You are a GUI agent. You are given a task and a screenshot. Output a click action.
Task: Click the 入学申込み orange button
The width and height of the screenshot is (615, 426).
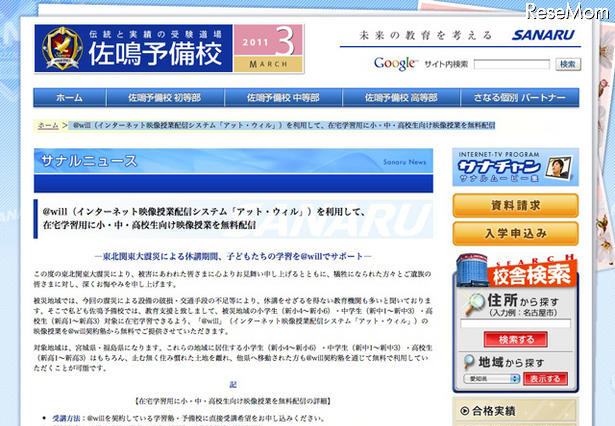(515, 233)
